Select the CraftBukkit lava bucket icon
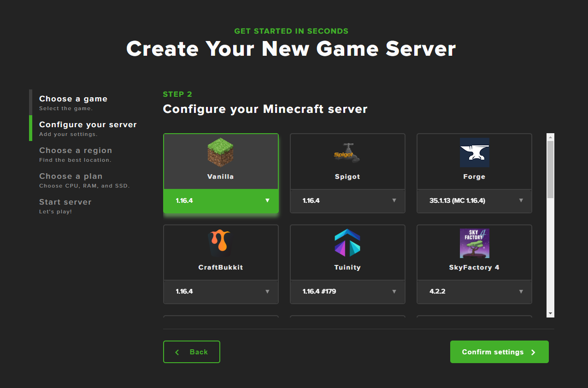 (x=219, y=243)
